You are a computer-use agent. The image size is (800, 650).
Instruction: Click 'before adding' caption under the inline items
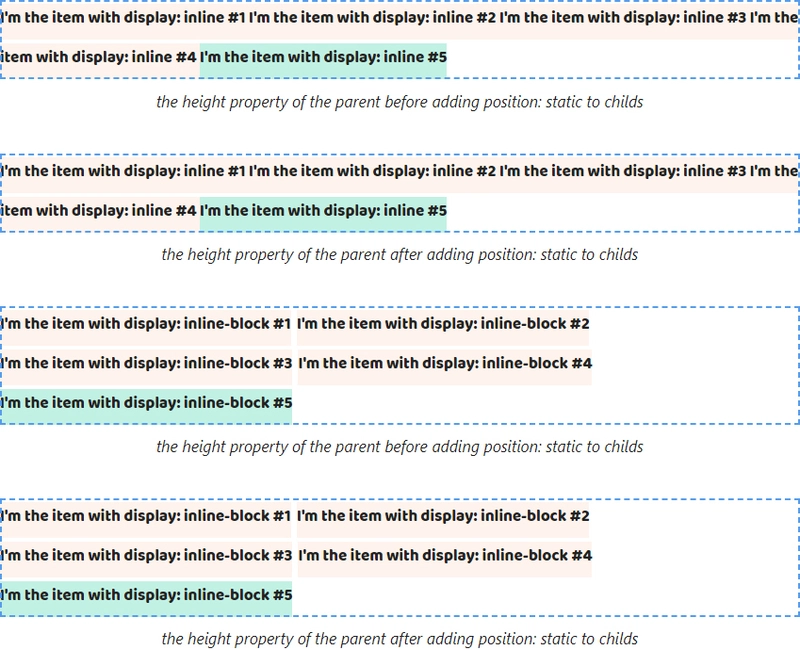[x=399, y=102]
